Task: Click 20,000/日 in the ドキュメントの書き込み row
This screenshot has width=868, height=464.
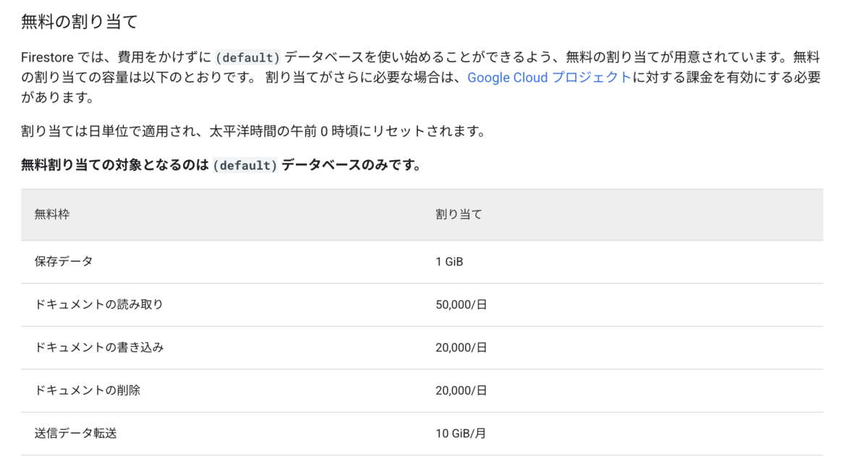Action: (x=461, y=347)
